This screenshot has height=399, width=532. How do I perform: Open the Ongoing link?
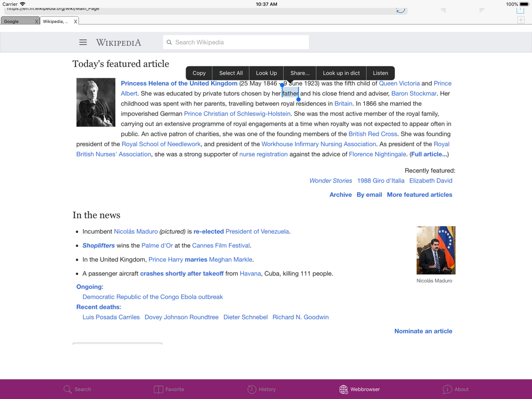click(89, 287)
